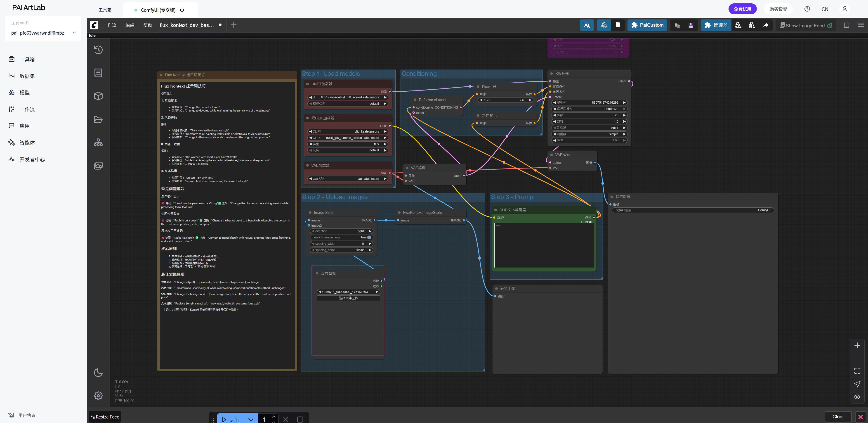The width and height of the screenshot is (868, 423).
Task: Click the CLIP text prompt input area
Action: [x=544, y=245]
